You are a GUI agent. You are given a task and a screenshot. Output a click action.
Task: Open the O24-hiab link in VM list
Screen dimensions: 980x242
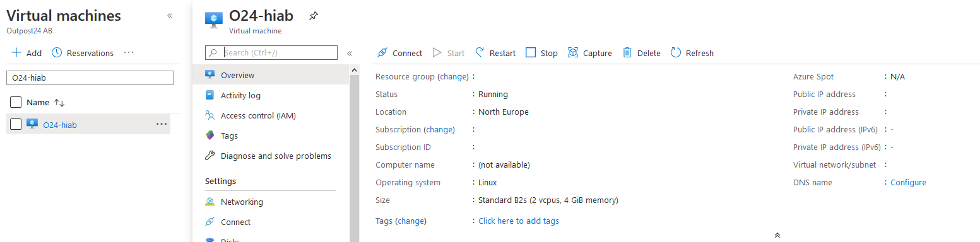(60, 125)
